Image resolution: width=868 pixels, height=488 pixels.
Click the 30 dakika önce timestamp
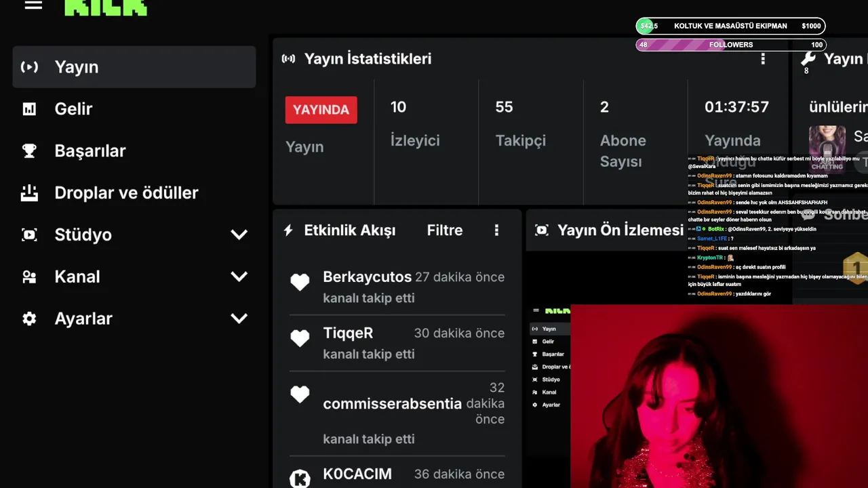459,333
